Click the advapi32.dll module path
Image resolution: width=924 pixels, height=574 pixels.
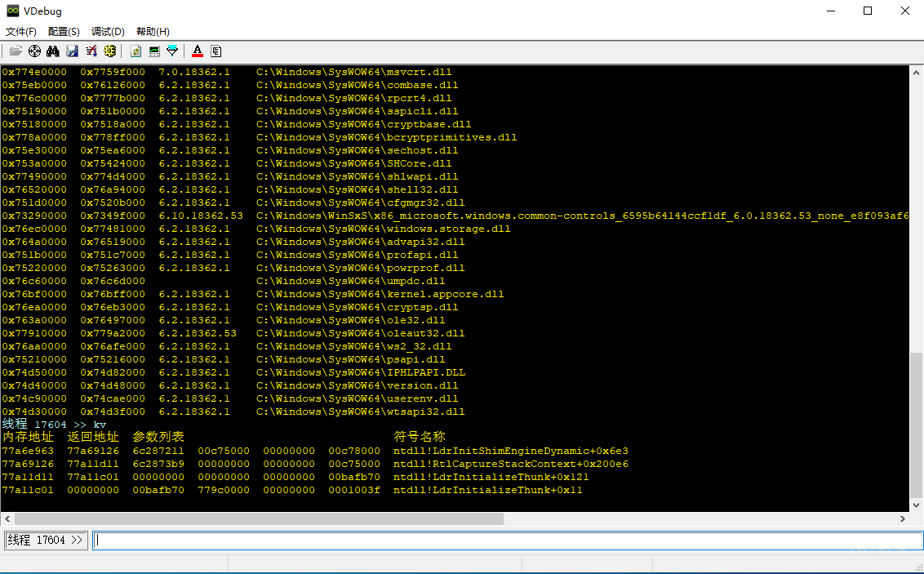tap(360, 242)
